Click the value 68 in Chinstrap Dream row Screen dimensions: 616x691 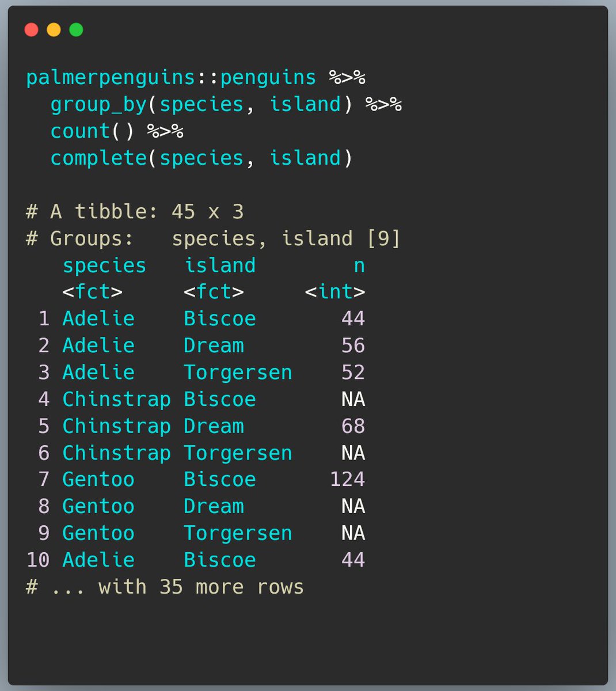[353, 426]
